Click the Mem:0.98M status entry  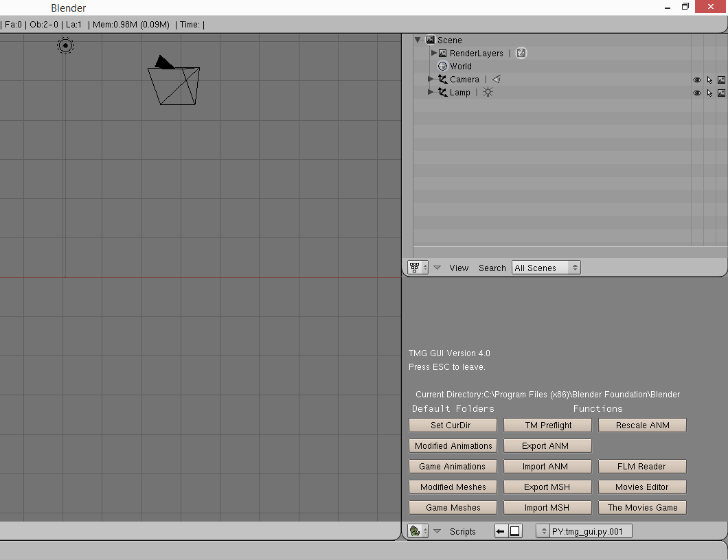click(x=131, y=25)
